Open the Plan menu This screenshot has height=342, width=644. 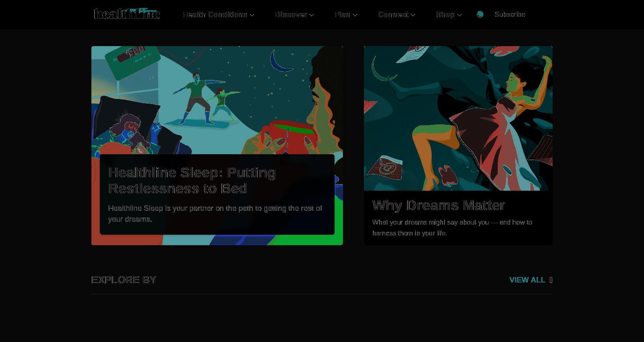click(346, 15)
